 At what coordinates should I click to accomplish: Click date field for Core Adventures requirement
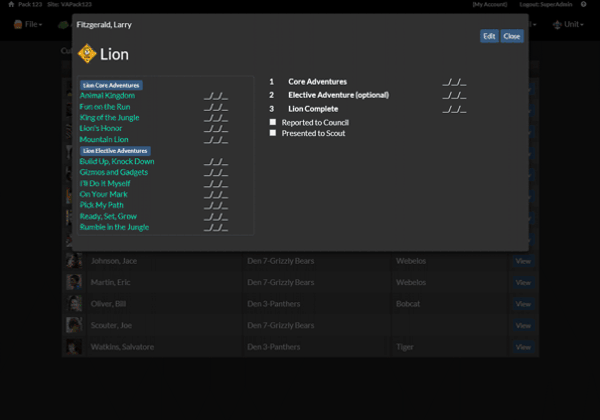coord(454,82)
